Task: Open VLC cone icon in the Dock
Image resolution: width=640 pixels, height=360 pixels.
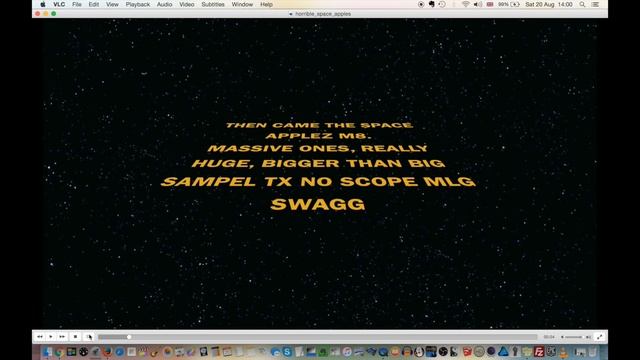Action: (562, 352)
